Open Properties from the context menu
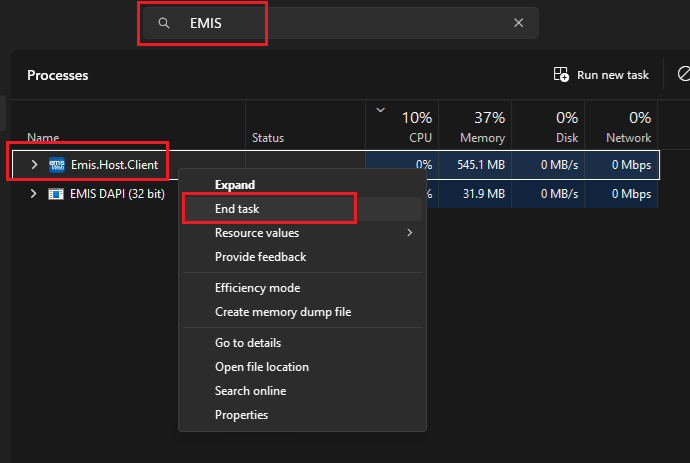Screen dimensions: 690x463 pyautogui.click(x=241, y=415)
